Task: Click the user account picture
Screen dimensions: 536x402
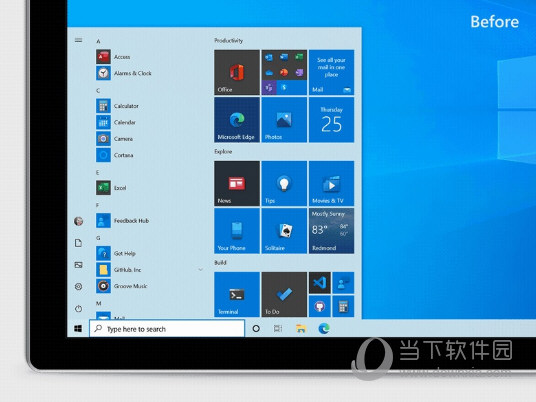Action: tap(79, 221)
